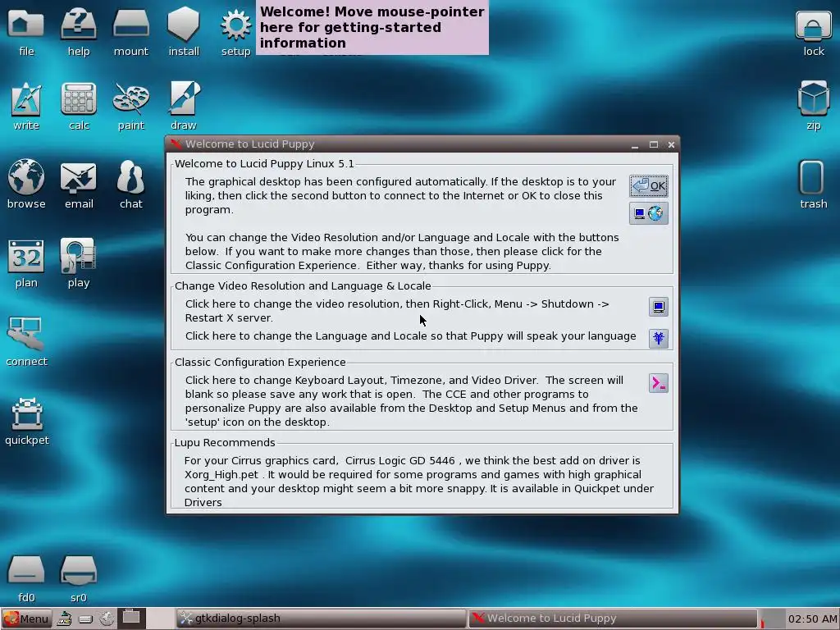Image resolution: width=840 pixels, height=630 pixels.
Task: Click the drives taskbar launcher icon
Action: coord(85,619)
